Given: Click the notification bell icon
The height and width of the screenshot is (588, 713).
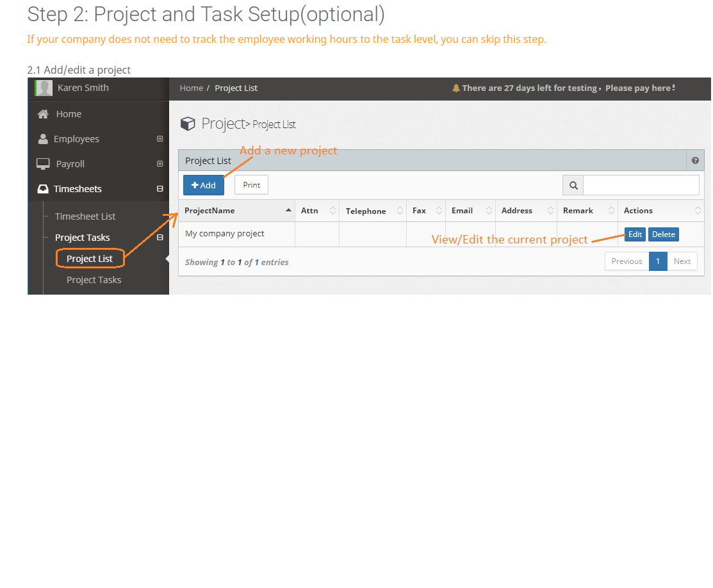Looking at the screenshot, I should coord(456,88).
